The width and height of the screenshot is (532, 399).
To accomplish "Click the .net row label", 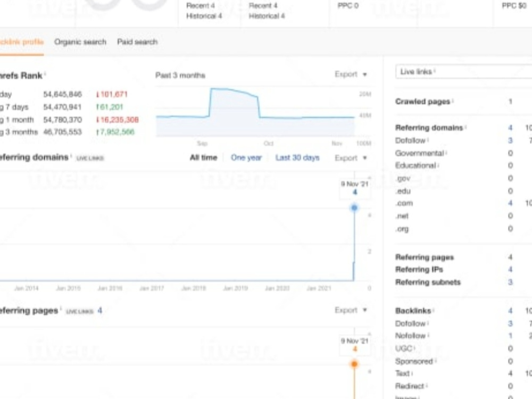I will pyautogui.click(x=402, y=216).
